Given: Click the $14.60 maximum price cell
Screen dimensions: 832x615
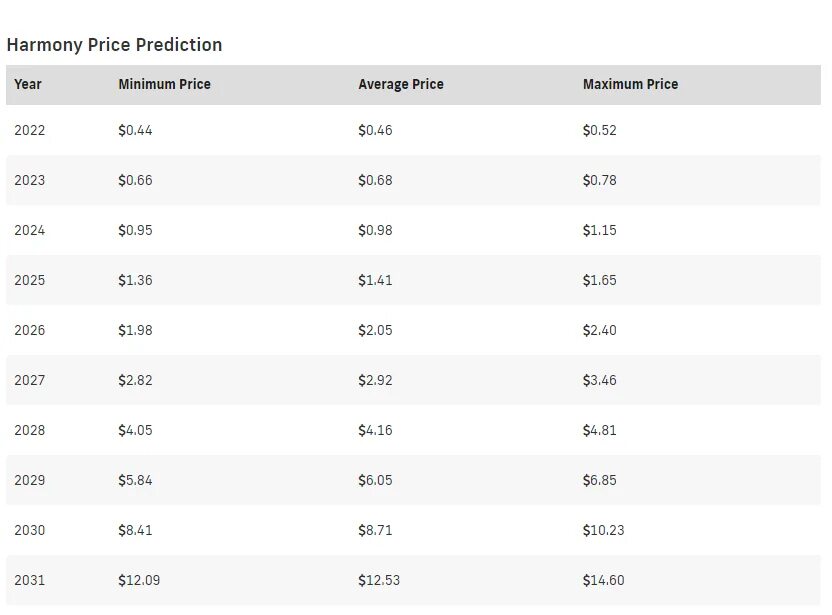Looking at the screenshot, I should (x=603, y=580).
